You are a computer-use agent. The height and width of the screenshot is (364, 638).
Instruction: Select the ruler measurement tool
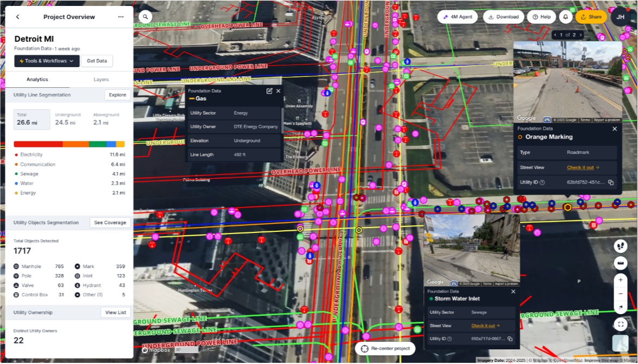pyautogui.click(x=621, y=263)
